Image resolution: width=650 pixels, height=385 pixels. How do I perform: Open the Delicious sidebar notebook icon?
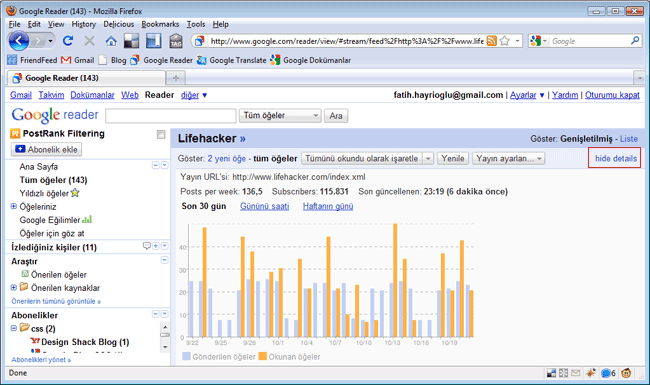(x=153, y=41)
